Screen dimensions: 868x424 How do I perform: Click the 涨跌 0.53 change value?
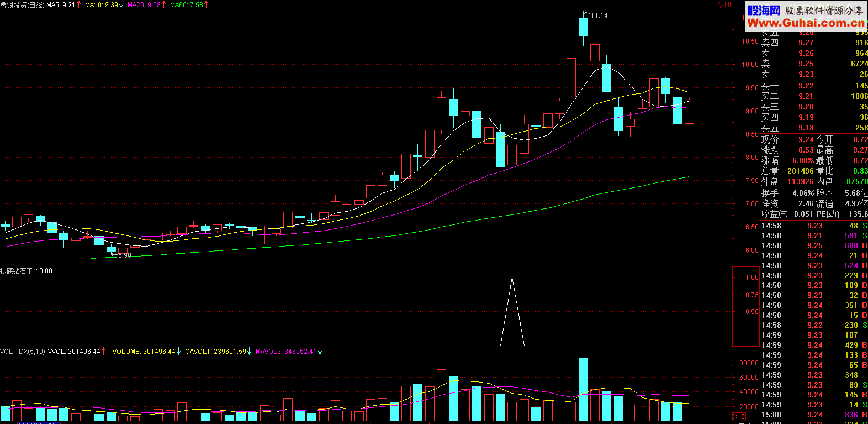click(x=806, y=150)
